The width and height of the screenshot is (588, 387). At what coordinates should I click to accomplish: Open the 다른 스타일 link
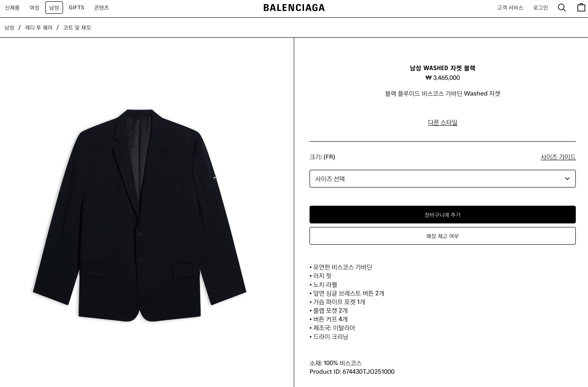[x=442, y=122]
